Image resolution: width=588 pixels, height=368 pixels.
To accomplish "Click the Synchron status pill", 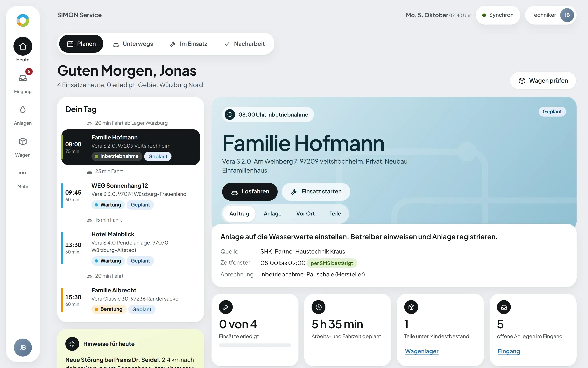I will coord(498,15).
